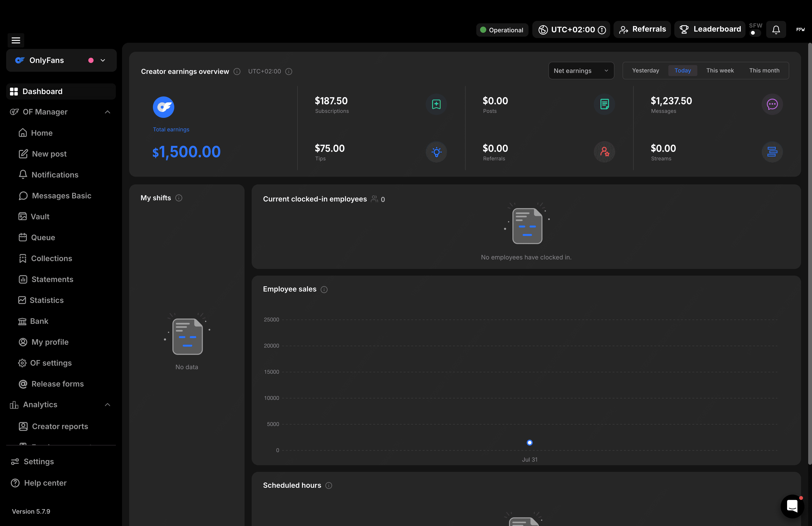The image size is (812, 526).
Task: Click the $1,500.00 total earnings value
Action: point(186,152)
